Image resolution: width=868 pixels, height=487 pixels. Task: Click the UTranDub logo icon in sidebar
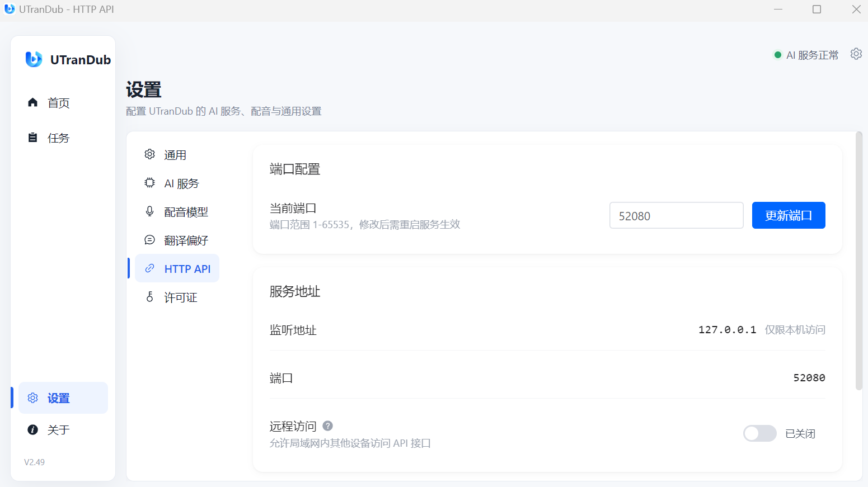tap(34, 59)
